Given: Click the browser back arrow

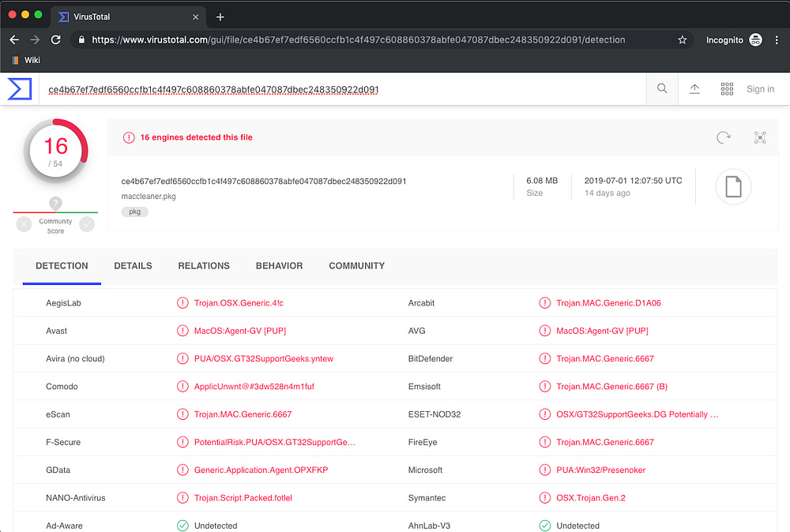Looking at the screenshot, I should [x=14, y=39].
